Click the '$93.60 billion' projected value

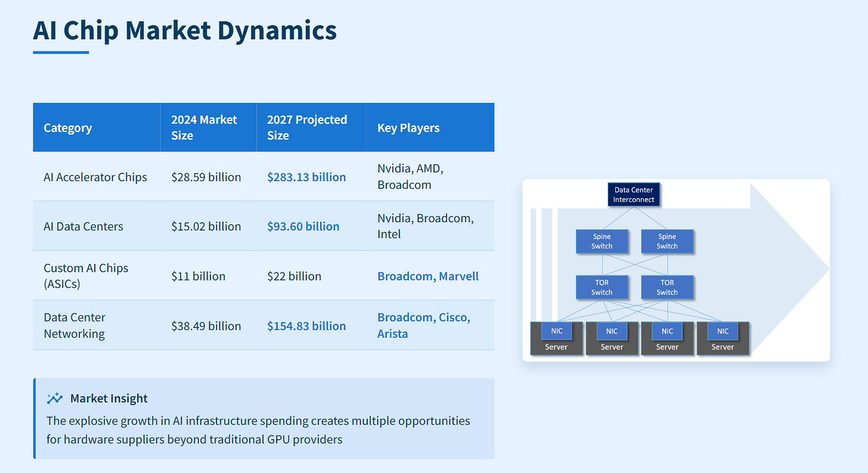(303, 226)
